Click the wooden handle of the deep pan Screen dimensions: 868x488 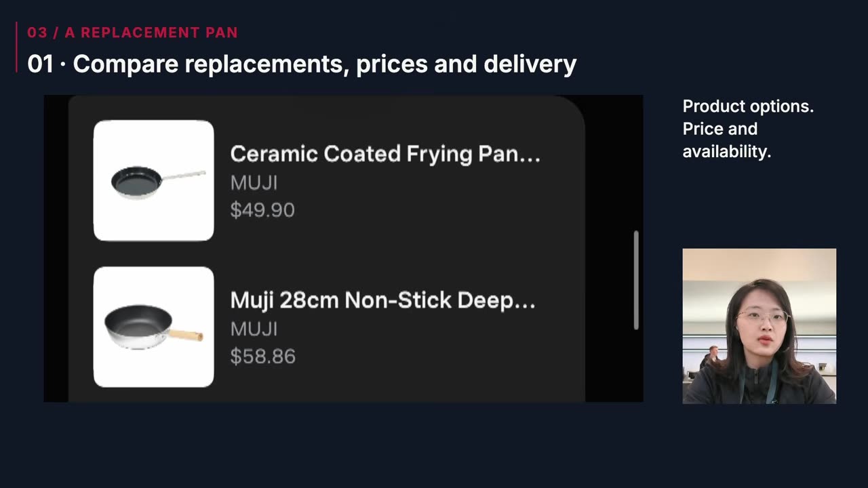(x=186, y=333)
